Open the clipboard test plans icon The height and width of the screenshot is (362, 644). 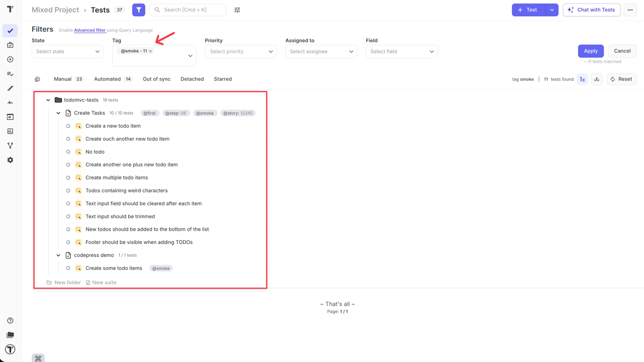click(10, 45)
